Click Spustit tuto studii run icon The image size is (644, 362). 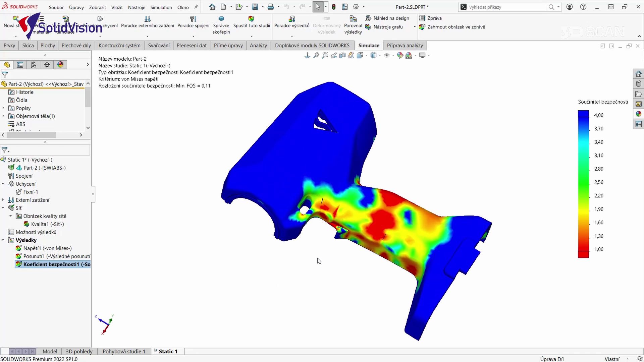pyautogui.click(x=251, y=19)
